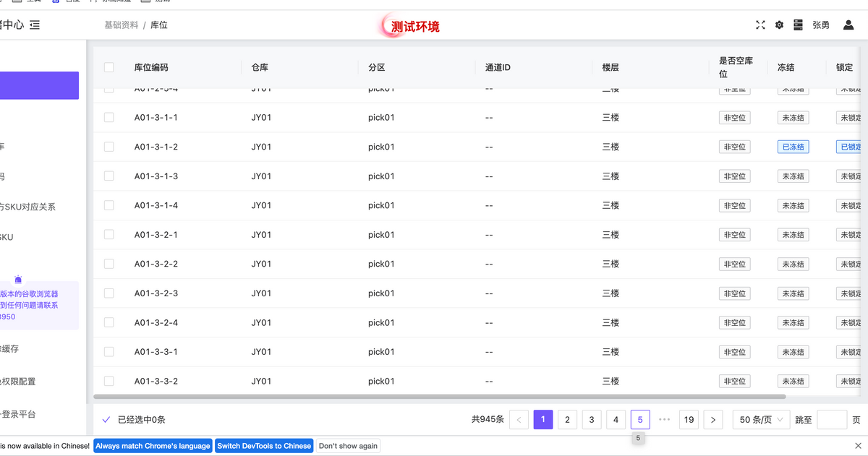868x456 pixels.
Task: Click the 仓库 column header
Action: [x=260, y=67]
